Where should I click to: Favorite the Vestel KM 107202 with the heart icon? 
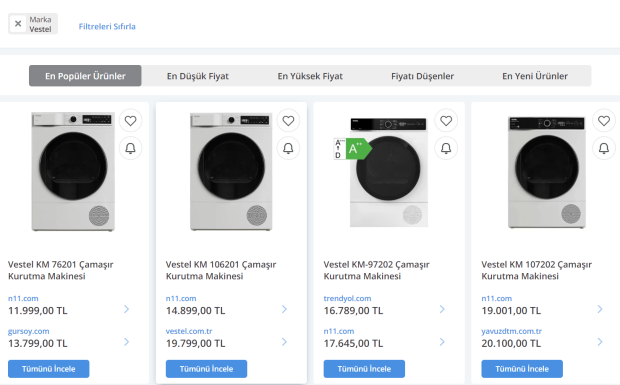click(604, 121)
